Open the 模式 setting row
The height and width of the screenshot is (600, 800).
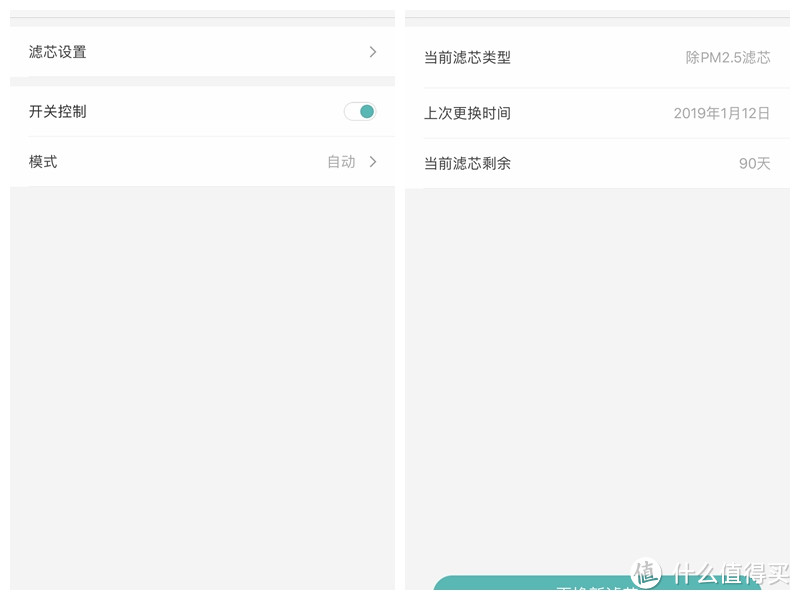(x=203, y=162)
